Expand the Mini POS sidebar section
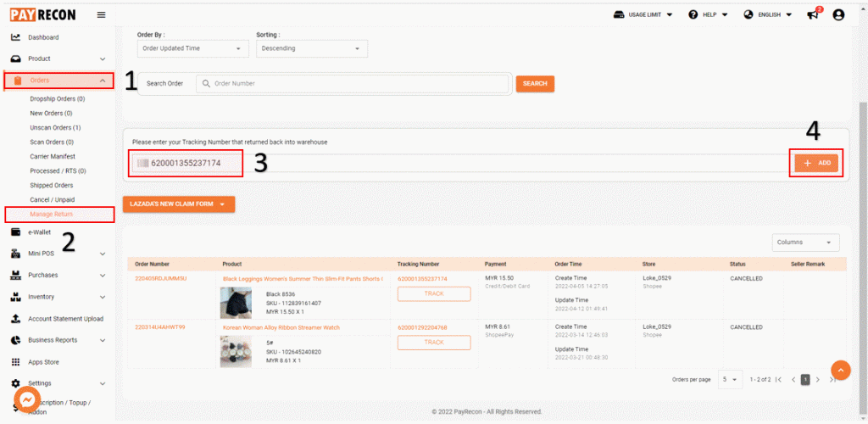868x424 pixels. pos(103,254)
